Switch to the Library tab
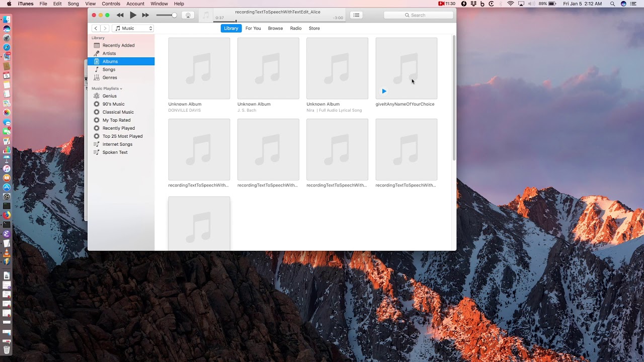 (231, 28)
